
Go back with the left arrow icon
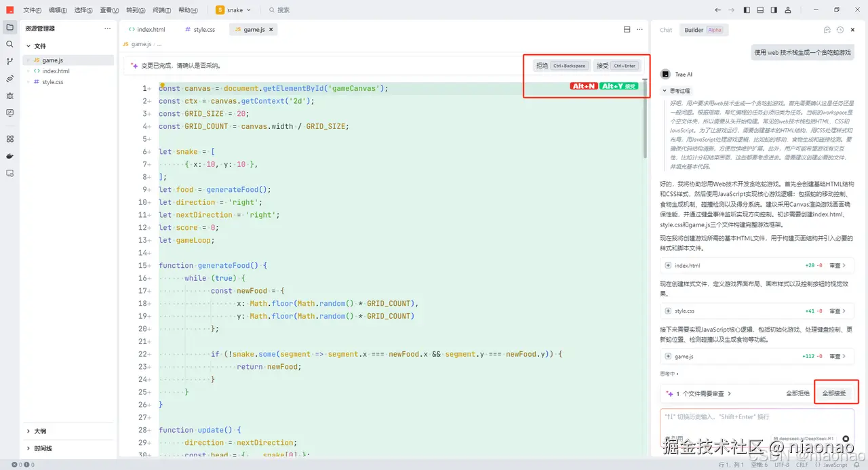(x=718, y=10)
